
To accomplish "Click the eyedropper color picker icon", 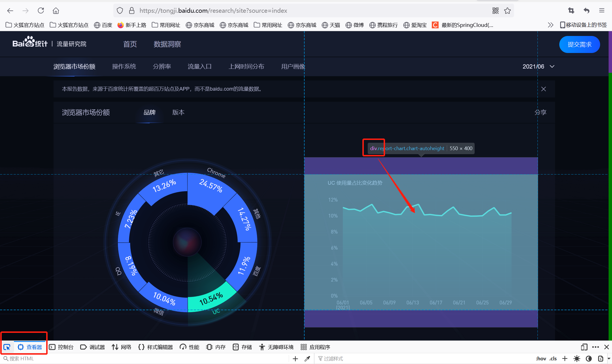I will (x=307, y=359).
